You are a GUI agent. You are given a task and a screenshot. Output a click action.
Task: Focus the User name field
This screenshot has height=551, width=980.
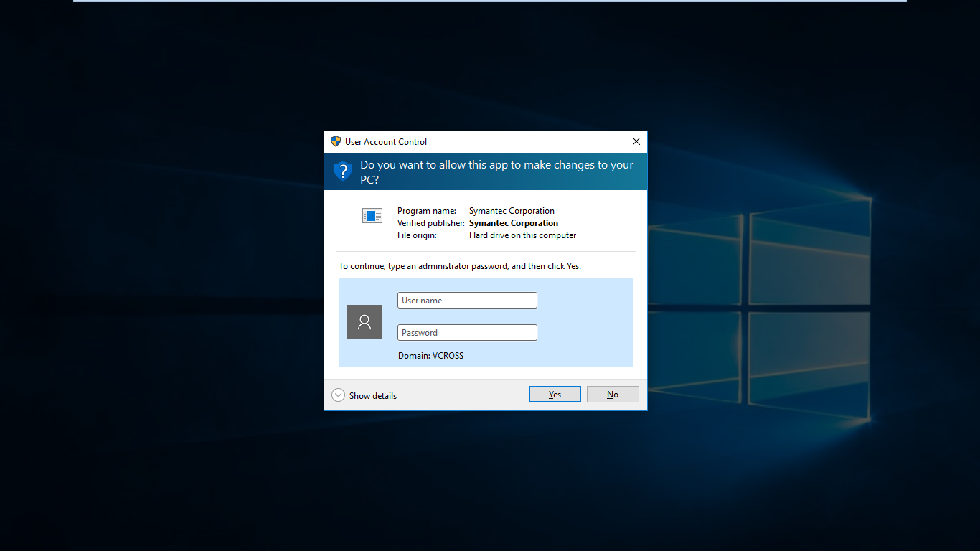pos(467,301)
